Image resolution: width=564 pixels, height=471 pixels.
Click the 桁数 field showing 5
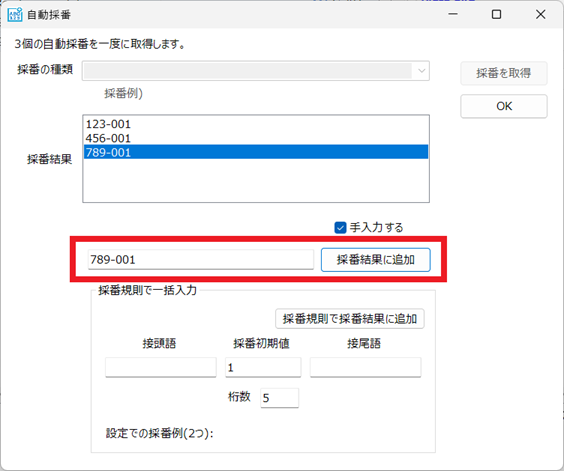click(279, 398)
